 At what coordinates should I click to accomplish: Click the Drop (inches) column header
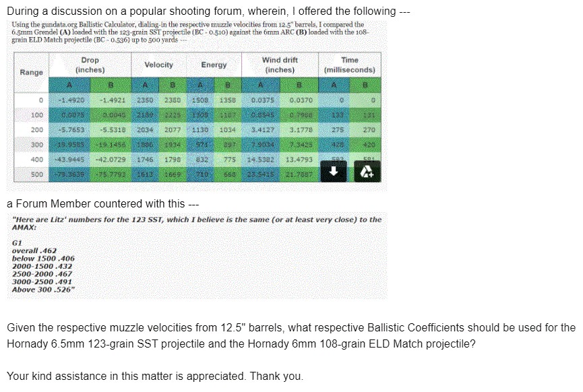[x=90, y=65]
